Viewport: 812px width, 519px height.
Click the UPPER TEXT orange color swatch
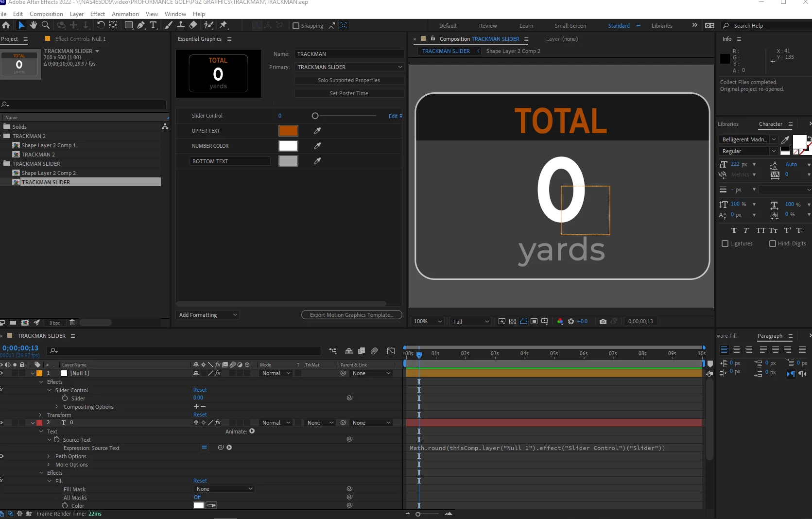pyautogui.click(x=288, y=131)
